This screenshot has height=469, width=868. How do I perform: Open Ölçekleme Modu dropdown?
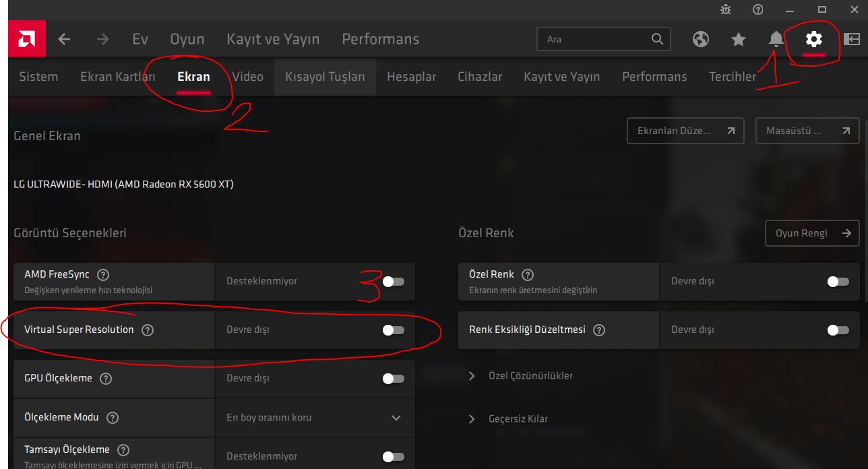tap(315, 418)
